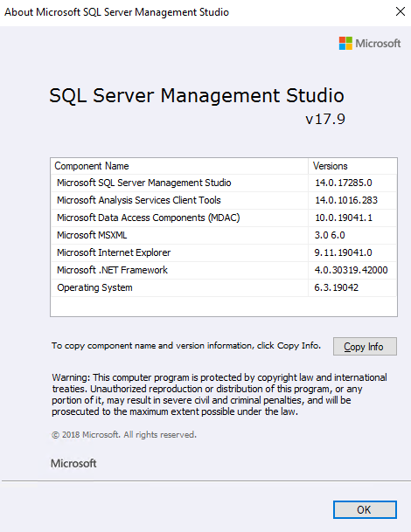The height and width of the screenshot is (532, 411).
Task: Click the copyright 2018 Microsoft text
Action: coord(124,435)
